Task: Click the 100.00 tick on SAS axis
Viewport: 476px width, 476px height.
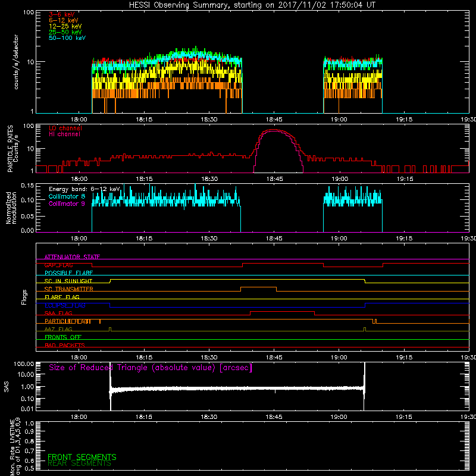Action: [x=24, y=364]
